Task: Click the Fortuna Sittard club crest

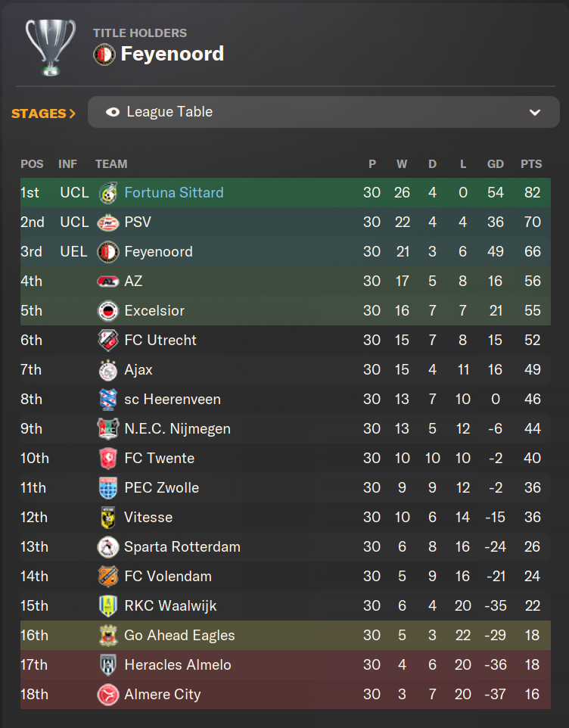Action: coord(108,193)
